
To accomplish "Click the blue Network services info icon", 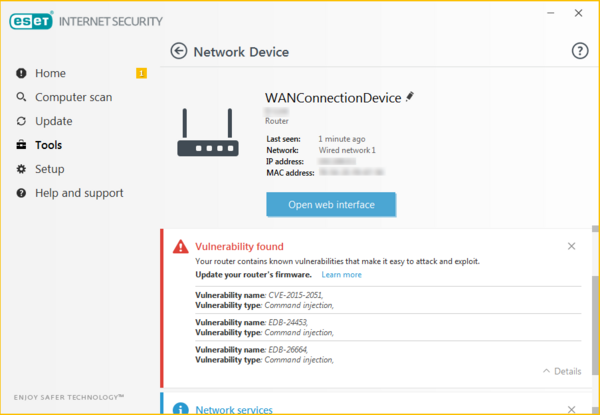I will click(180, 409).
